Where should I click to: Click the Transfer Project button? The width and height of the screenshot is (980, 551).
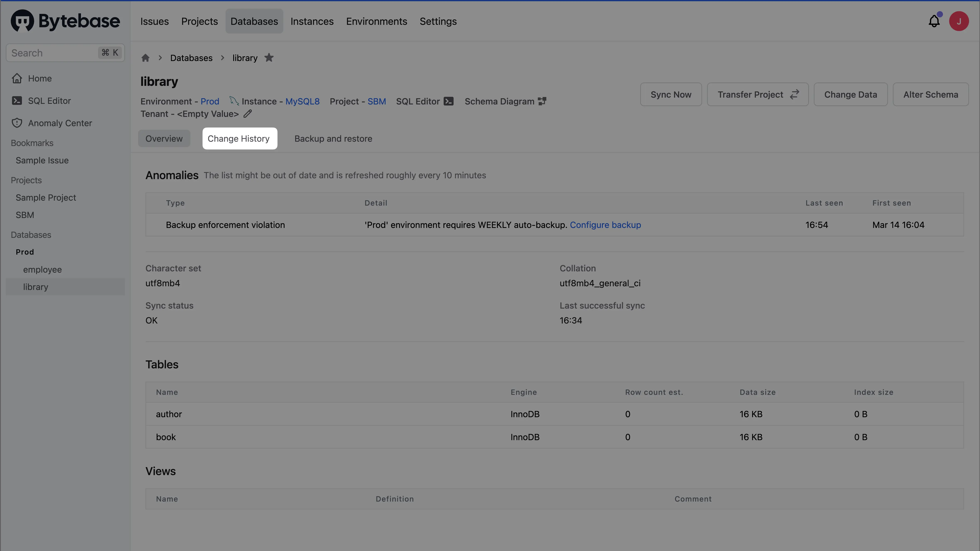(757, 94)
